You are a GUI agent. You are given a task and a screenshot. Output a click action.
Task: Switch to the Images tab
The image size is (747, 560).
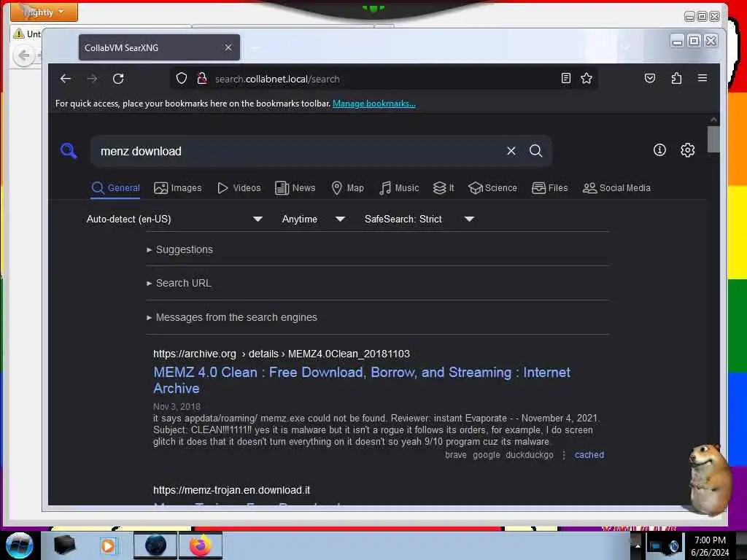click(178, 188)
